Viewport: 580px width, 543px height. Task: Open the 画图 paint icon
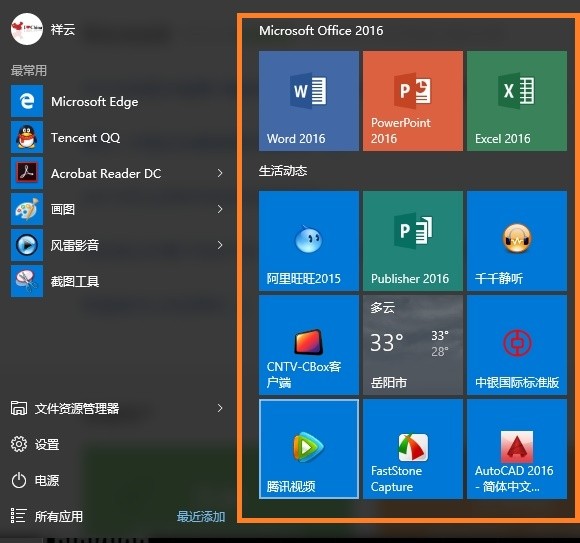click(x=27, y=209)
